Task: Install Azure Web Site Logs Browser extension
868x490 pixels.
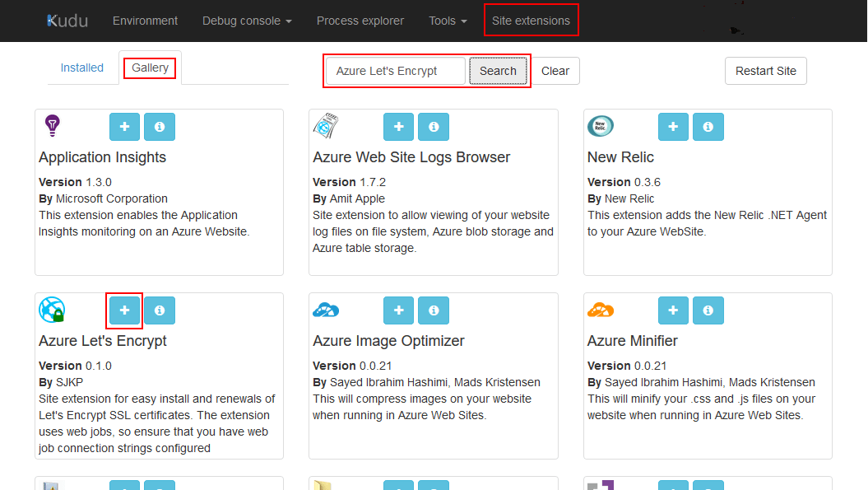Action: point(398,127)
